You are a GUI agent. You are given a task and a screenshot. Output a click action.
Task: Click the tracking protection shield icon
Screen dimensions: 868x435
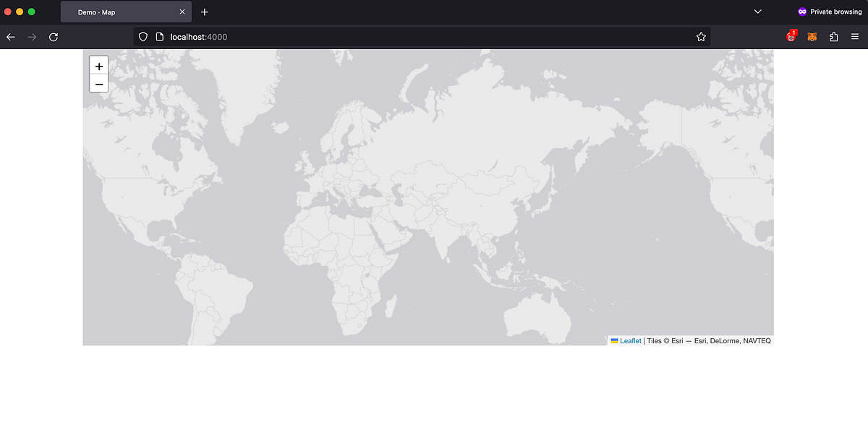[142, 36]
